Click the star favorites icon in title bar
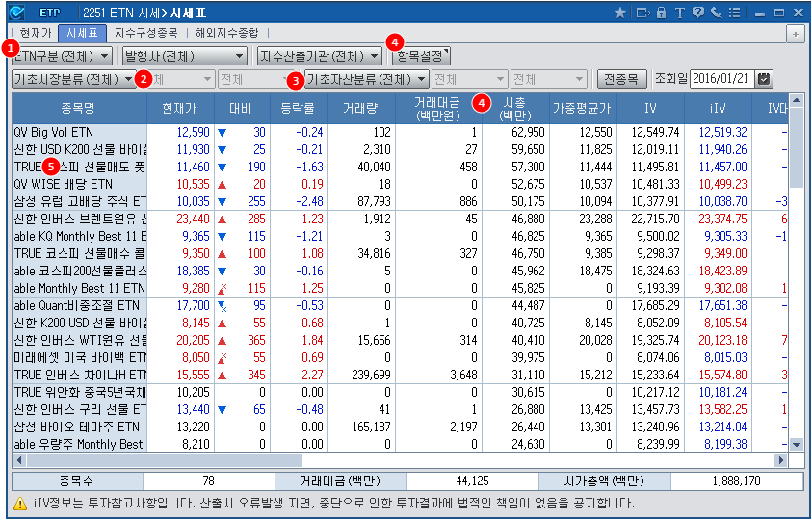812x520 pixels. coord(619,13)
